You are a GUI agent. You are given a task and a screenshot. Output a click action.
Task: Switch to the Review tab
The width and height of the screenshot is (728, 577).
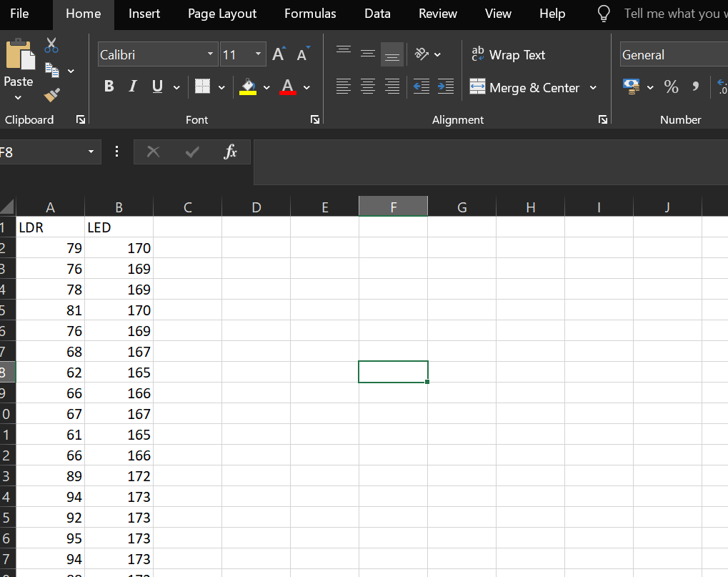coord(438,14)
